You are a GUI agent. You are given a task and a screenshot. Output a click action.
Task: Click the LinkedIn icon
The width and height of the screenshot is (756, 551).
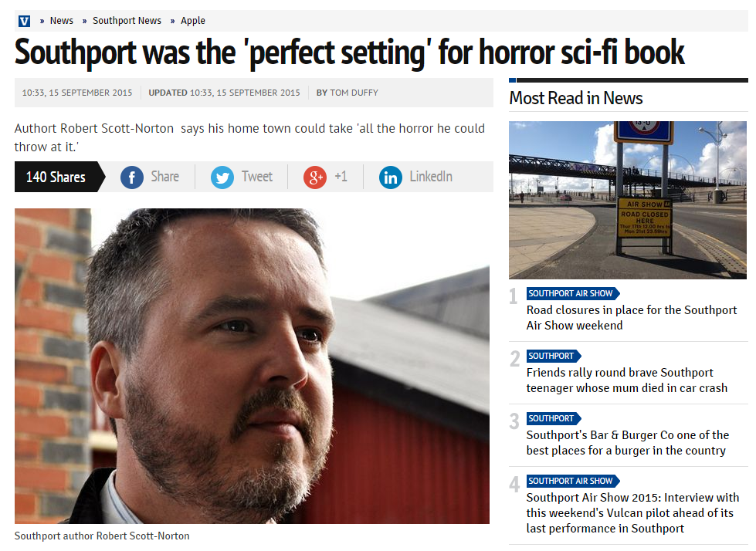click(391, 177)
